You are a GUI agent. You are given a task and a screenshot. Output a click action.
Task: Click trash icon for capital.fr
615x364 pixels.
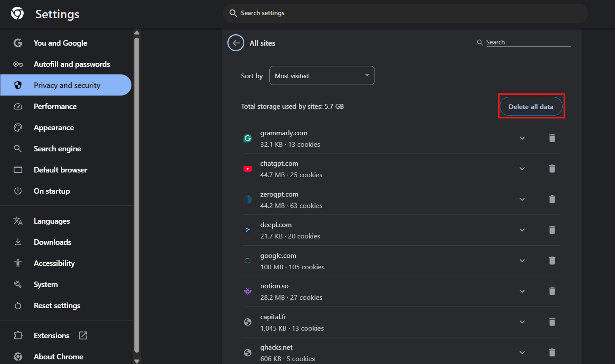[x=552, y=322]
